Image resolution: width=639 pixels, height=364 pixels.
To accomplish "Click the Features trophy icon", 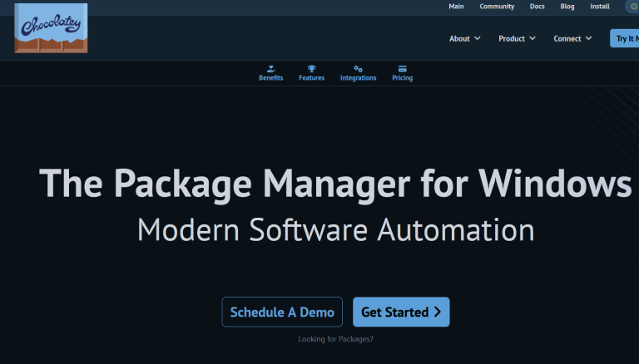I will tap(311, 69).
